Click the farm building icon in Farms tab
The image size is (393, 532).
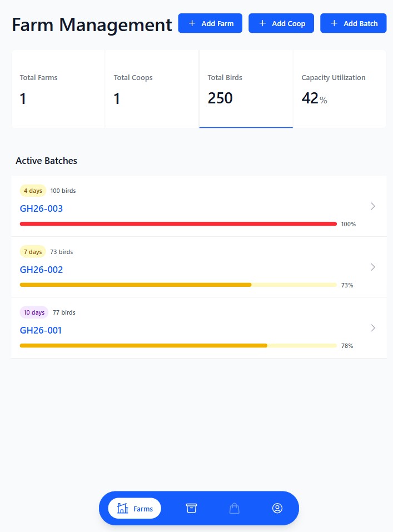point(123,508)
